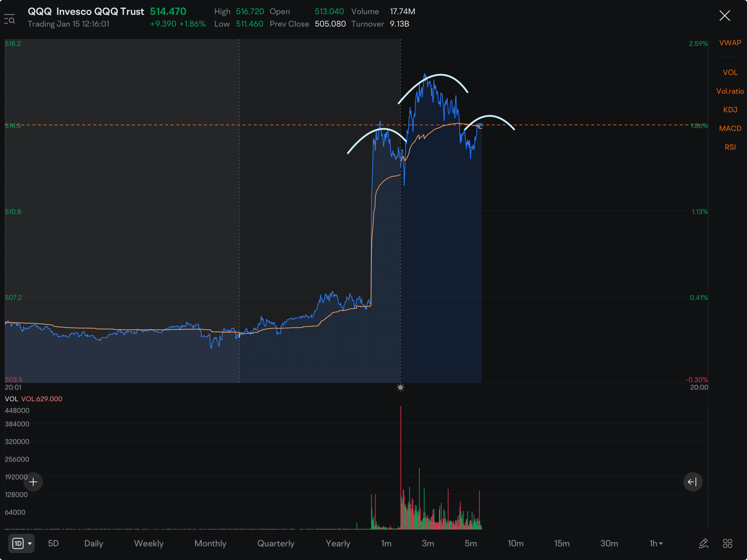Click the 2.59% percent axis label
This screenshot has height=560, width=747.
699,44
